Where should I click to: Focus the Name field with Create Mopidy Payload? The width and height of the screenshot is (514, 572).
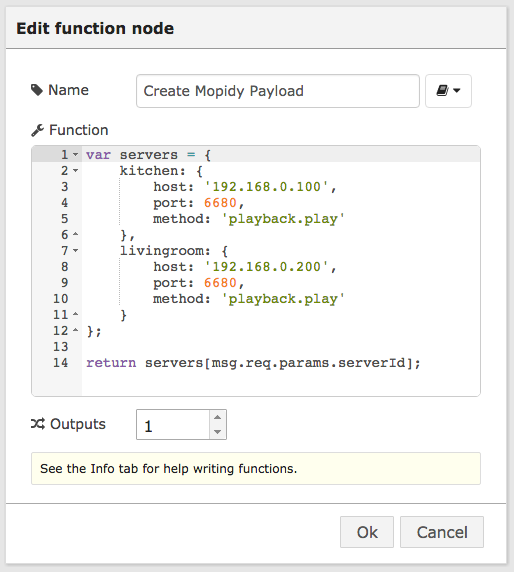[x=278, y=91]
